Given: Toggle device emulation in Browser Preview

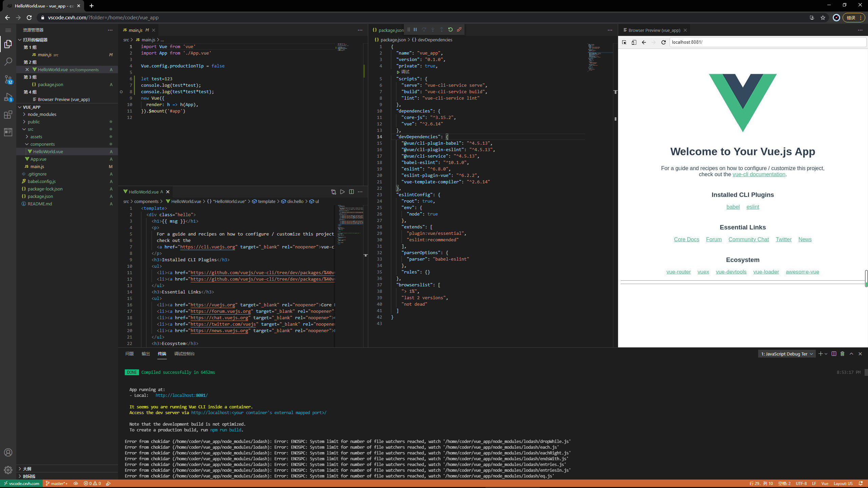Looking at the screenshot, I should click(634, 42).
